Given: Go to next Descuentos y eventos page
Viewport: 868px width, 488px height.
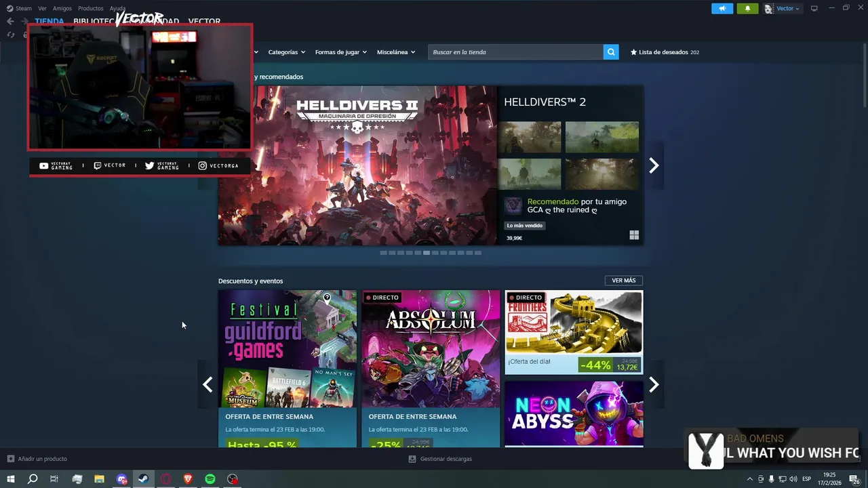Looking at the screenshot, I should [654, 385].
